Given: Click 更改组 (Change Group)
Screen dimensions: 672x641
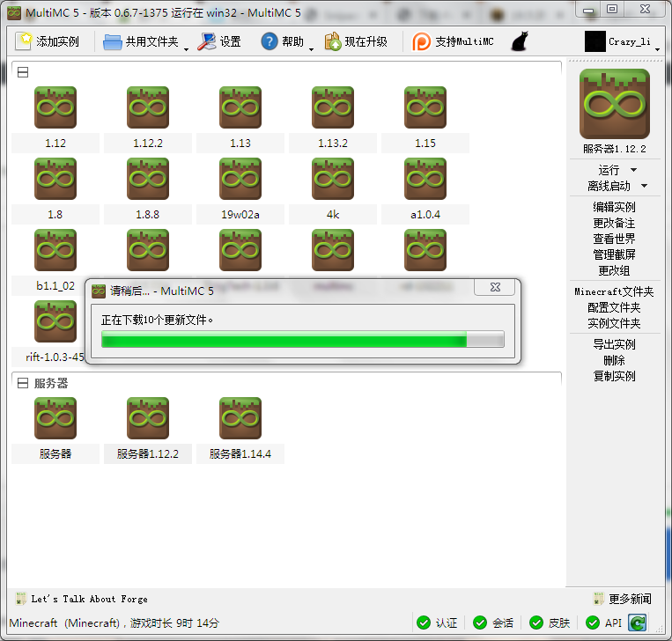Looking at the screenshot, I should pyautogui.click(x=614, y=270).
